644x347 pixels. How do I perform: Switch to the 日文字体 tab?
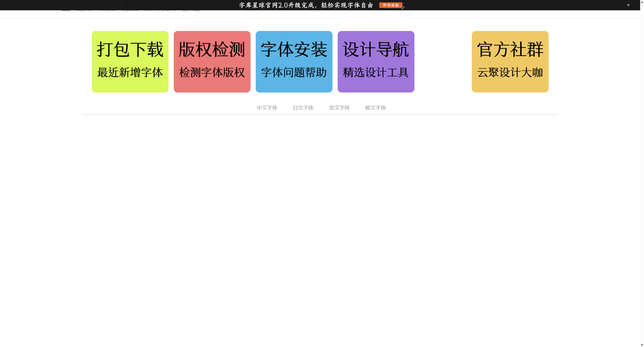pyautogui.click(x=303, y=108)
